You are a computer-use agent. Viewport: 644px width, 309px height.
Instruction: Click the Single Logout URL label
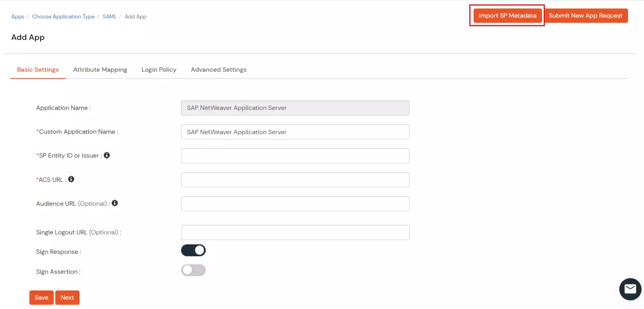pos(78,232)
